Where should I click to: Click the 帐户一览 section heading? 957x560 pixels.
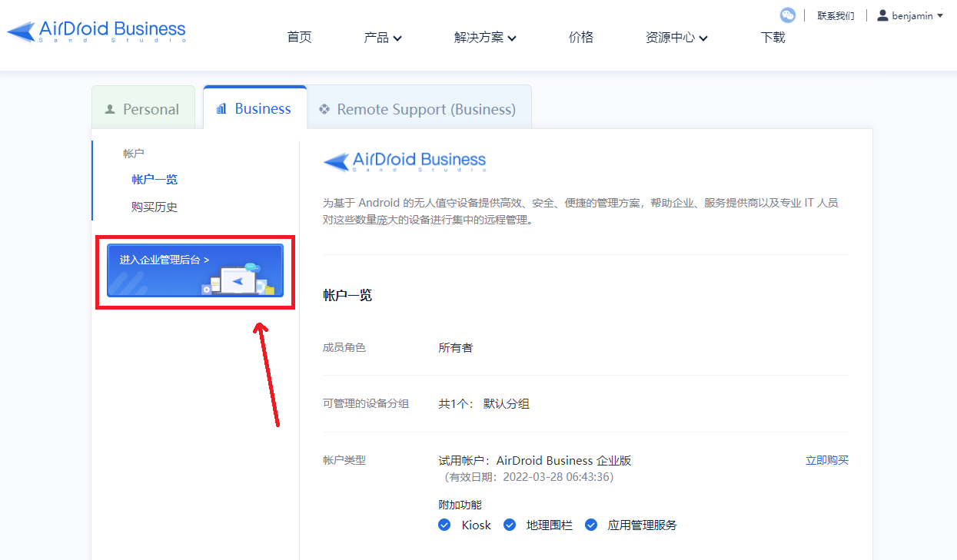click(347, 295)
